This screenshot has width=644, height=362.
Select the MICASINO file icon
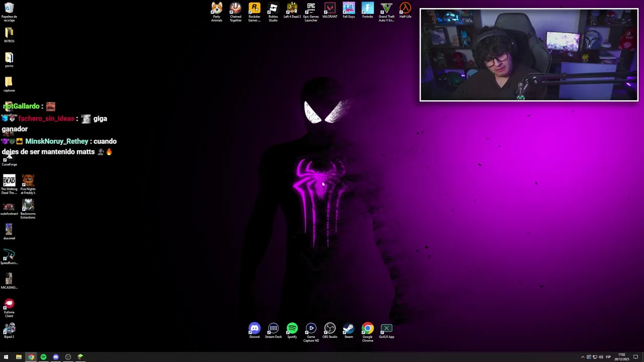pos(9,282)
